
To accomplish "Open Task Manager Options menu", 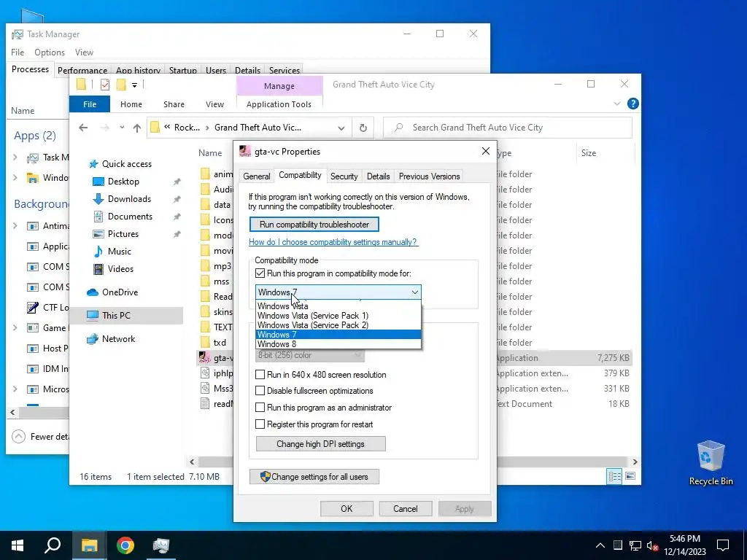I will [49, 52].
